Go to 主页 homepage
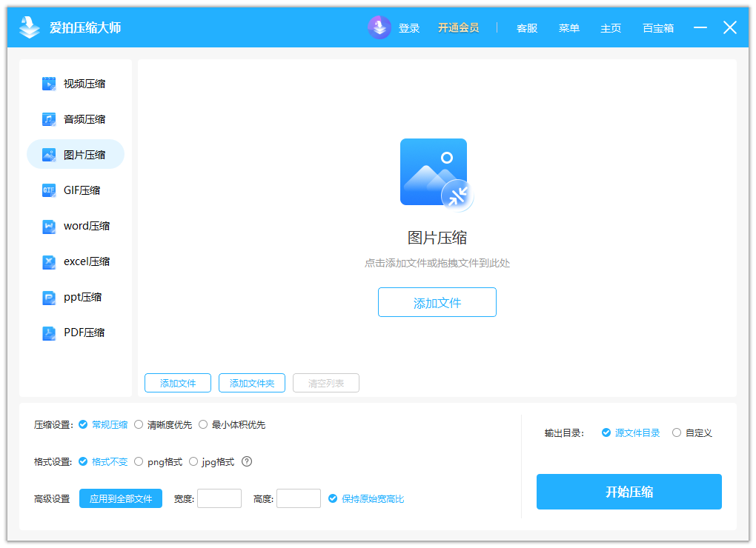Image resolution: width=756 pixels, height=548 pixels. click(611, 28)
